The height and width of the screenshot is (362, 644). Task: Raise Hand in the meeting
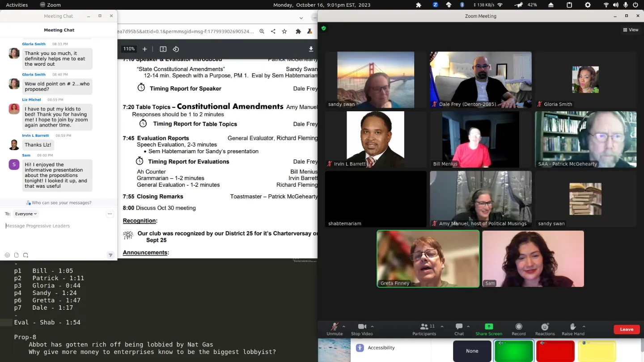point(573,329)
